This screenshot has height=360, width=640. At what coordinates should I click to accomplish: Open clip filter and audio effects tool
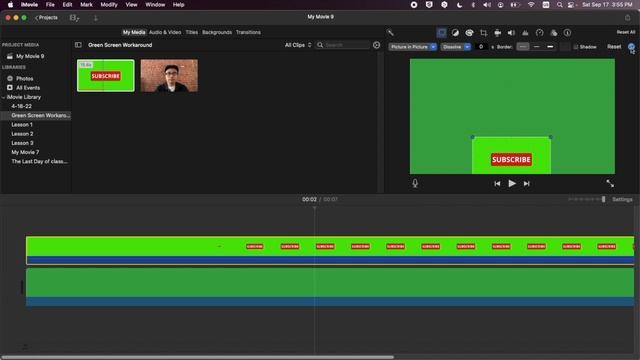[x=553, y=33]
